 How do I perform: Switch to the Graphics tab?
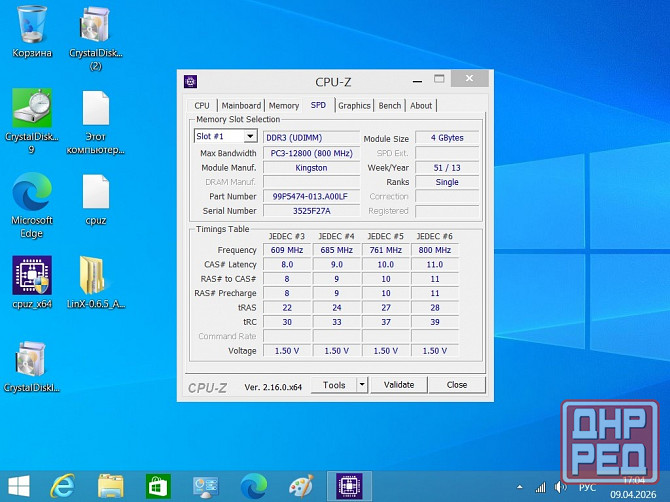point(354,106)
